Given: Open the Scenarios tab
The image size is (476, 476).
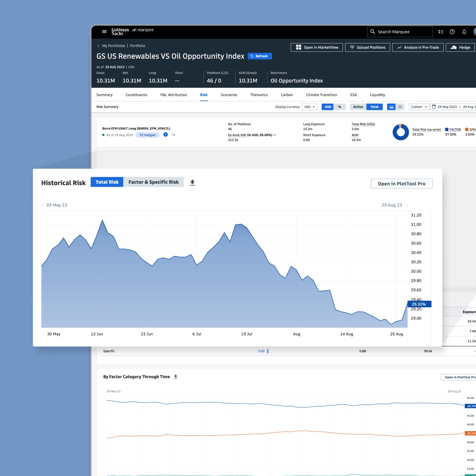Looking at the screenshot, I should pyautogui.click(x=229, y=95).
